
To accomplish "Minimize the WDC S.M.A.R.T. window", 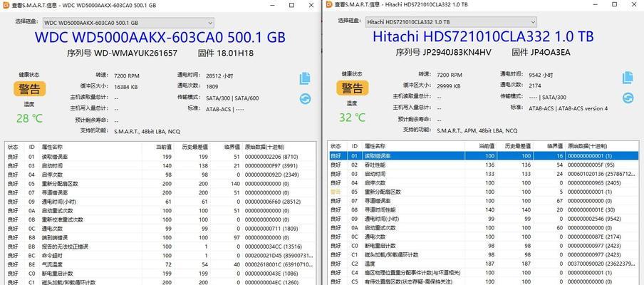I will pyautogui.click(x=272, y=5).
